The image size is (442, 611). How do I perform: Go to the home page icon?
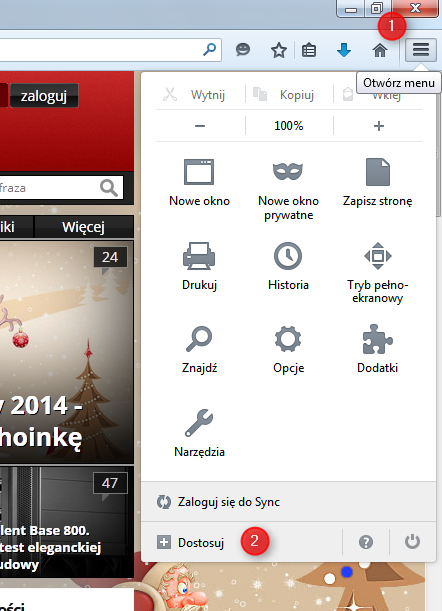[380, 50]
